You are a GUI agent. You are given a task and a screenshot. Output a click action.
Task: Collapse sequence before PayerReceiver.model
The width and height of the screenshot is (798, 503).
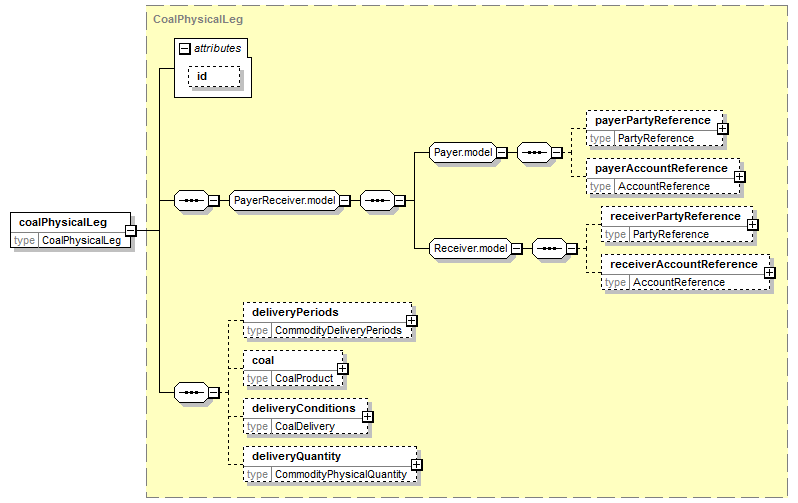click(214, 201)
